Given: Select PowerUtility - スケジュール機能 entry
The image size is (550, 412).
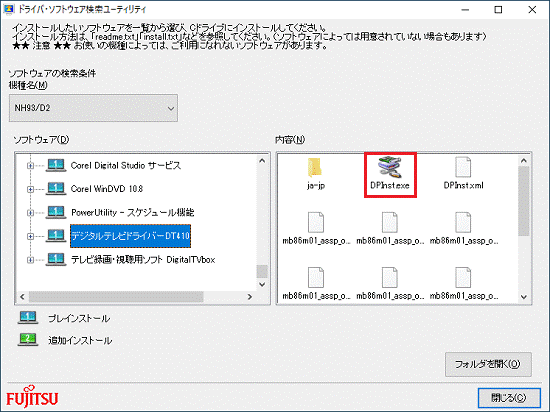Looking at the screenshot, I should [x=133, y=212].
